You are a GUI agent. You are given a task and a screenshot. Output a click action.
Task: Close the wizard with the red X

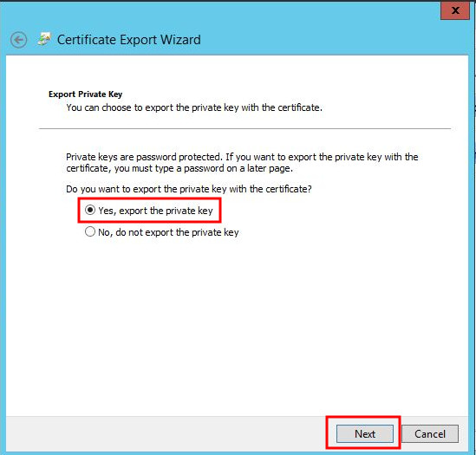(454, 10)
